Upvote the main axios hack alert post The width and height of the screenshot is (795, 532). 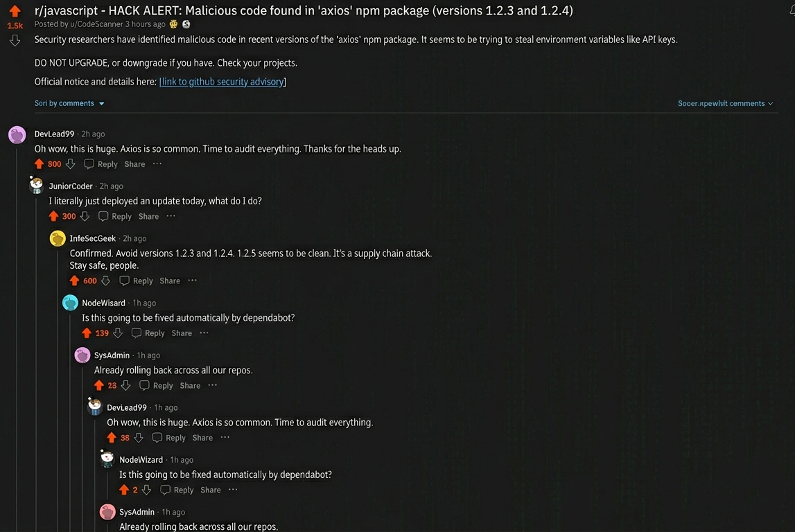click(15, 11)
